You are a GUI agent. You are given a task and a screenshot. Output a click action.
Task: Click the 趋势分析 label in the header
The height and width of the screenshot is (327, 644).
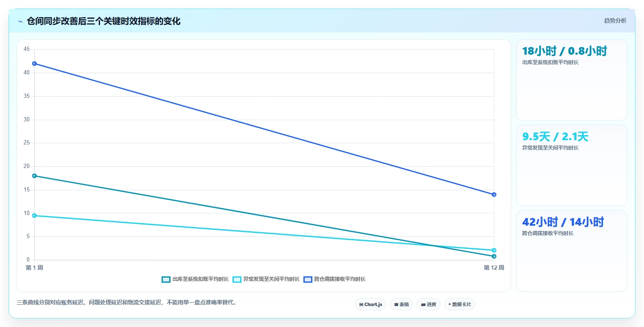point(615,21)
